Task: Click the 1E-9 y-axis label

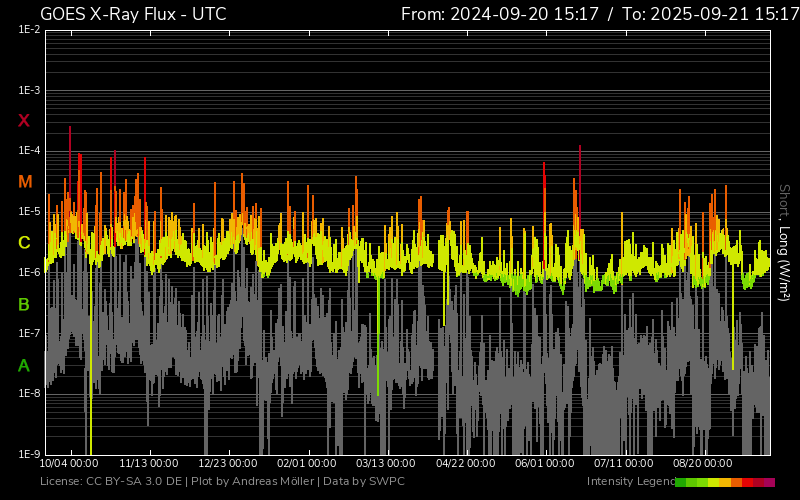Action: 29,454
